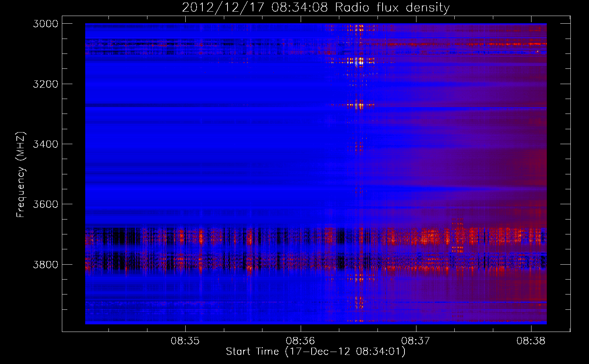The height and width of the screenshot is (364, 589).
Task: Select the 3600 frequency axis label
Action: click(x=46, y=204)
